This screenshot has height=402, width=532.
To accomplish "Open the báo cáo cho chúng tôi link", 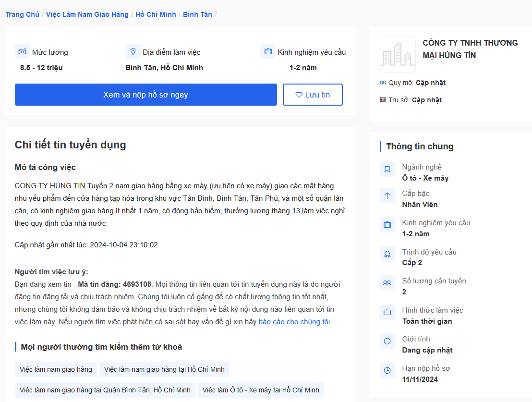I will coord(295,321).
